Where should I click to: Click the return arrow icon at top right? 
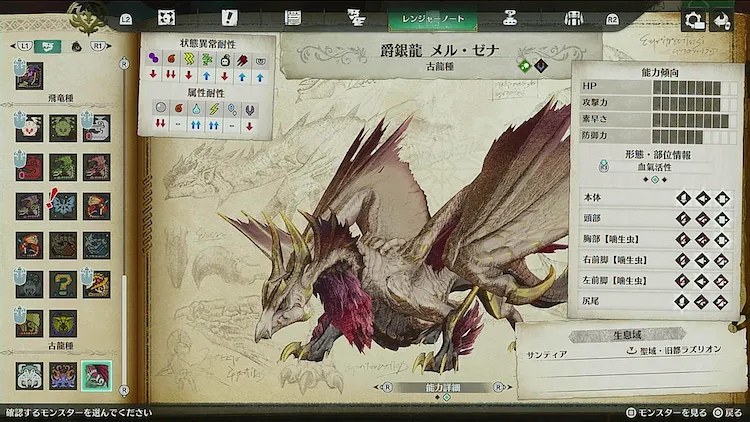(720, 20)
